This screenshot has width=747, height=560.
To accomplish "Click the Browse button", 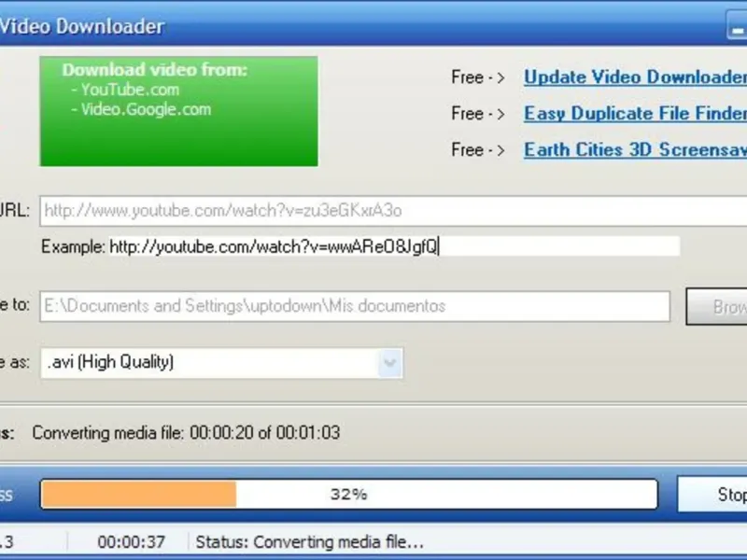I will pyautogui.click(x=716, y=307).
